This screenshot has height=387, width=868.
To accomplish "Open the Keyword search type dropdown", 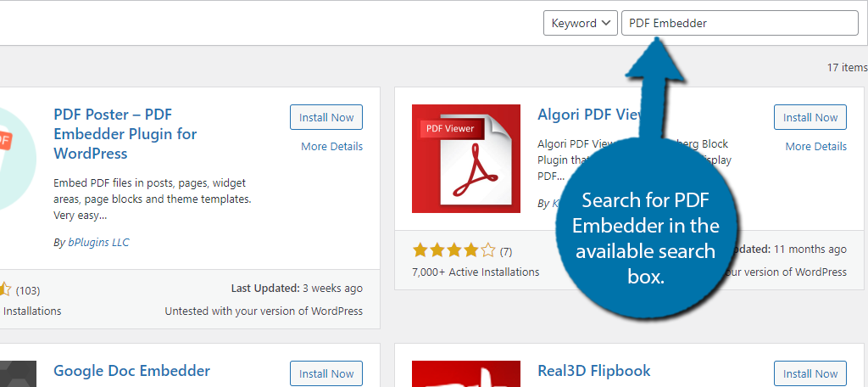I will tap(580, 23).
